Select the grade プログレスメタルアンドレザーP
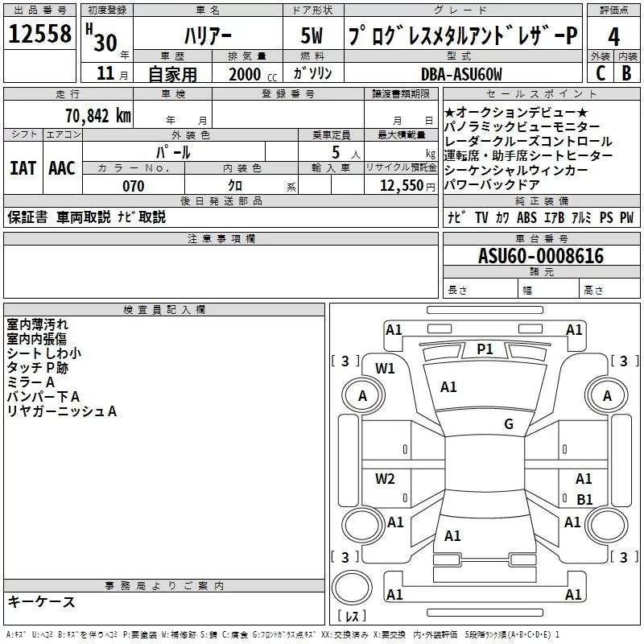Screen dimensions: 644x644 tap(464, 35)
